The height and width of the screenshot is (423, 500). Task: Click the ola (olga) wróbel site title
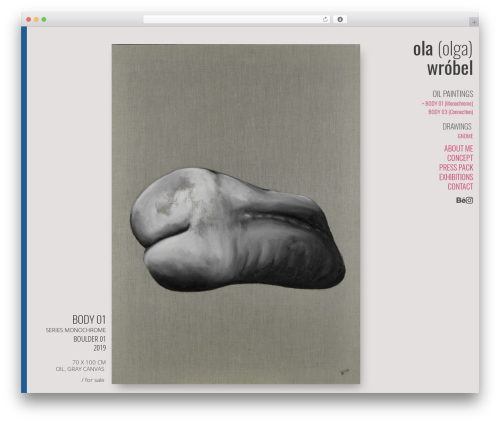[443, 59]
